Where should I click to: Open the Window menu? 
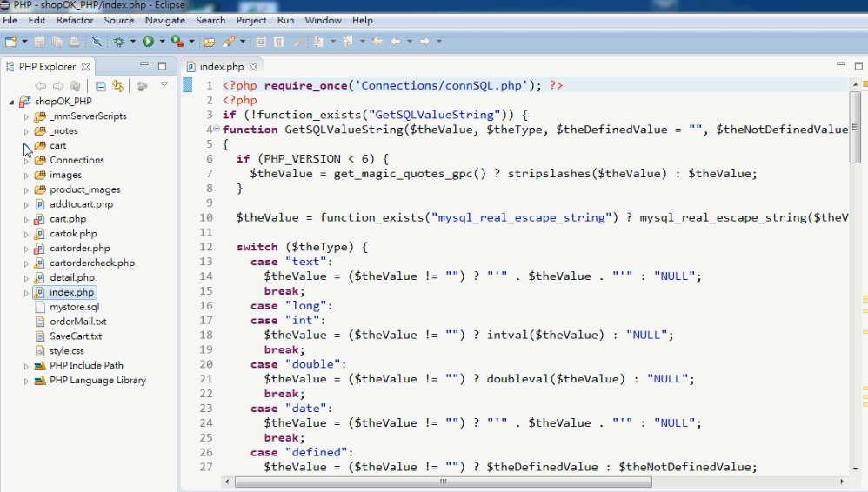pyautogui.click(x=323, y=21)
